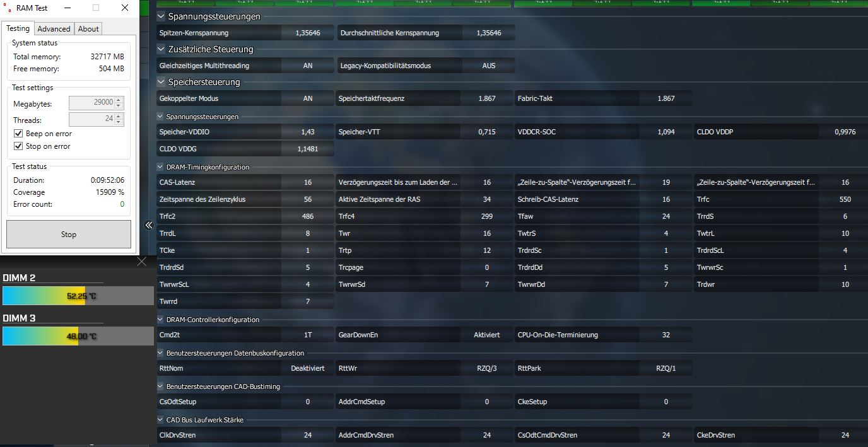The width and height of the screenshot is (868, 447).
Task: Collapse the Speichersteuerung section
Action: (x=161, y=82)
